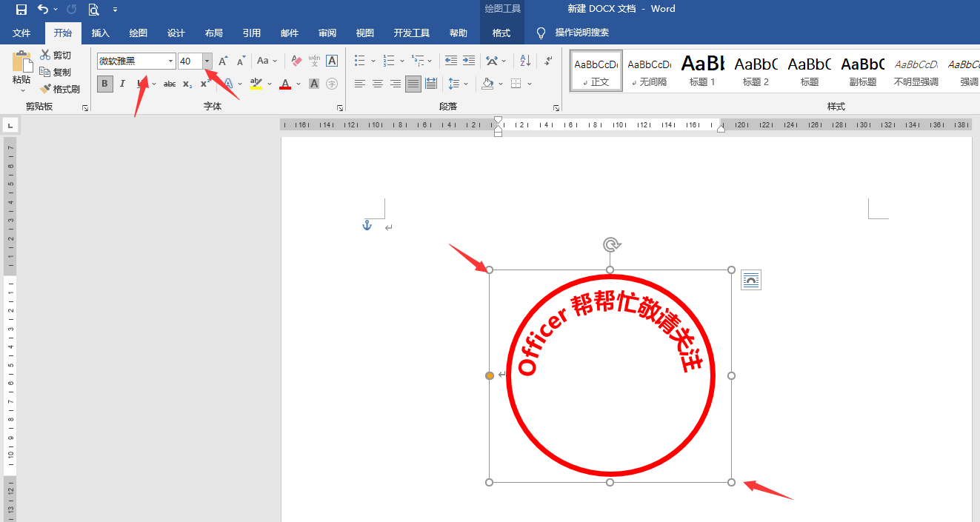Switch to the 格式 drawing tools tab

[x=501, y=33]
